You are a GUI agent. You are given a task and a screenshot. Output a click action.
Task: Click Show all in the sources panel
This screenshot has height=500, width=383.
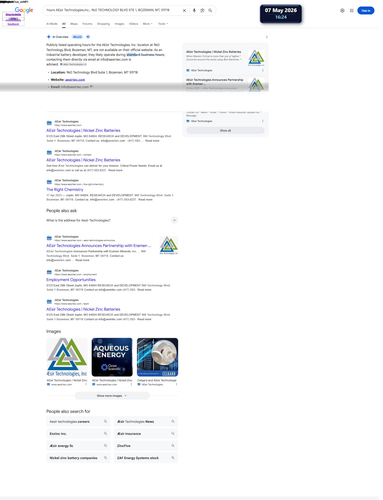click(x=225, y=131)
